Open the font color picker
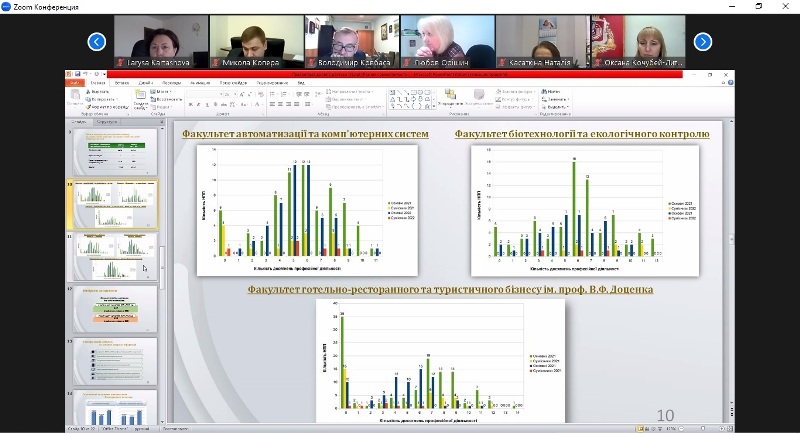The height and width of the screenshot is (433, 800). pos(258,105)
